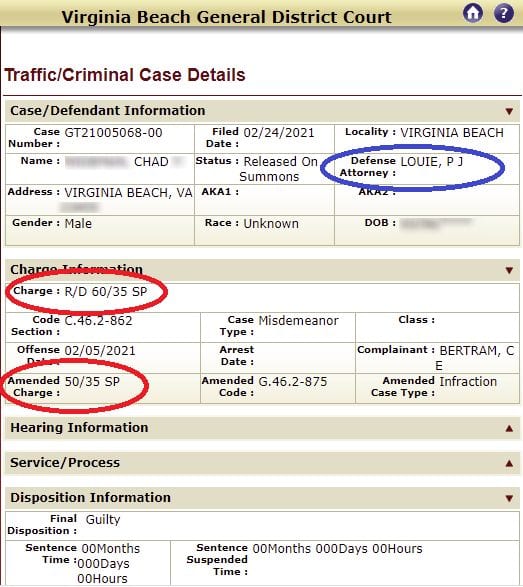This screenshot has height=587, width=523.
Task: Click the amended charge 50/35 SP
Action: pos(92,382)
